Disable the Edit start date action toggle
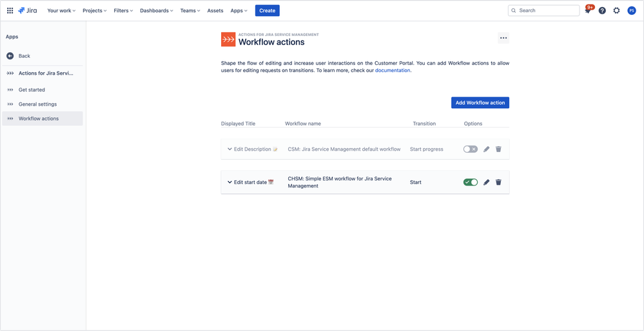 (471, 182)
